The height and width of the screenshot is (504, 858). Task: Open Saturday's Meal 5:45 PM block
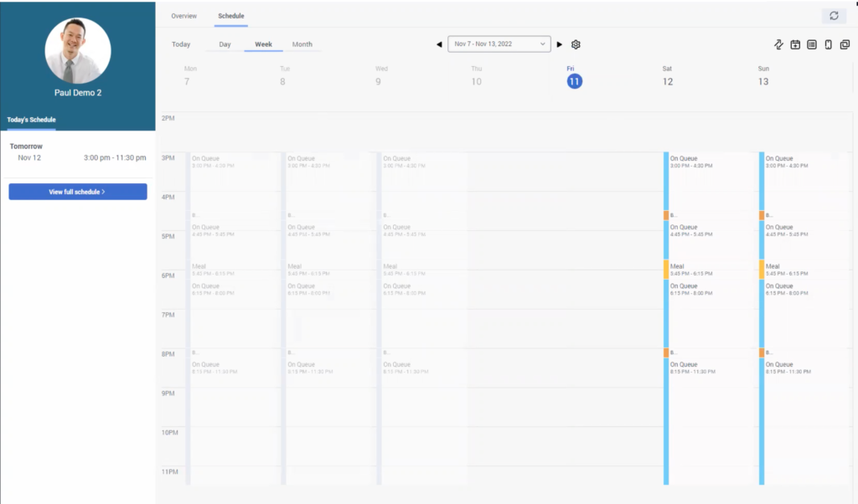709,270
